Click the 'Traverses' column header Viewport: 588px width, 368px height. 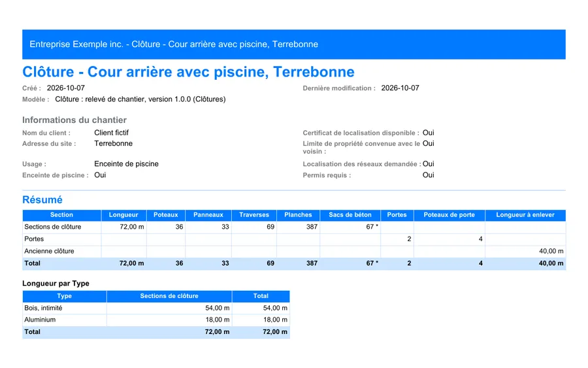tap(254, 215)
